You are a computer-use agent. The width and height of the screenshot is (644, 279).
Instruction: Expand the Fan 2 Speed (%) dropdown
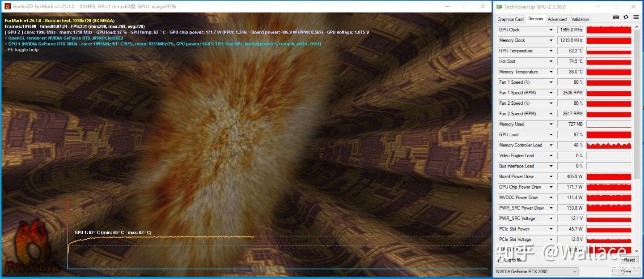click(551, 103)
